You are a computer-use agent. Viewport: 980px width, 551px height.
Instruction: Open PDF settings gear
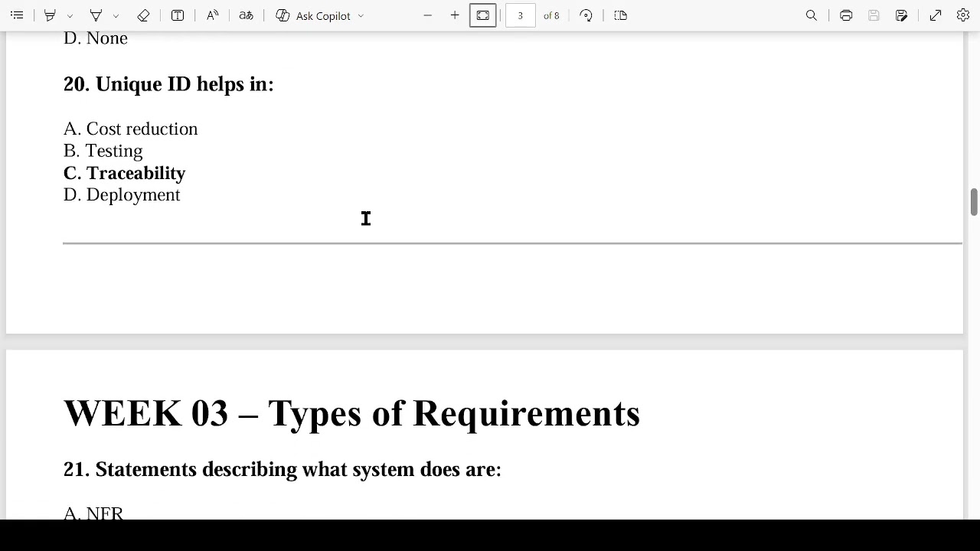click(x=963, y=15)
